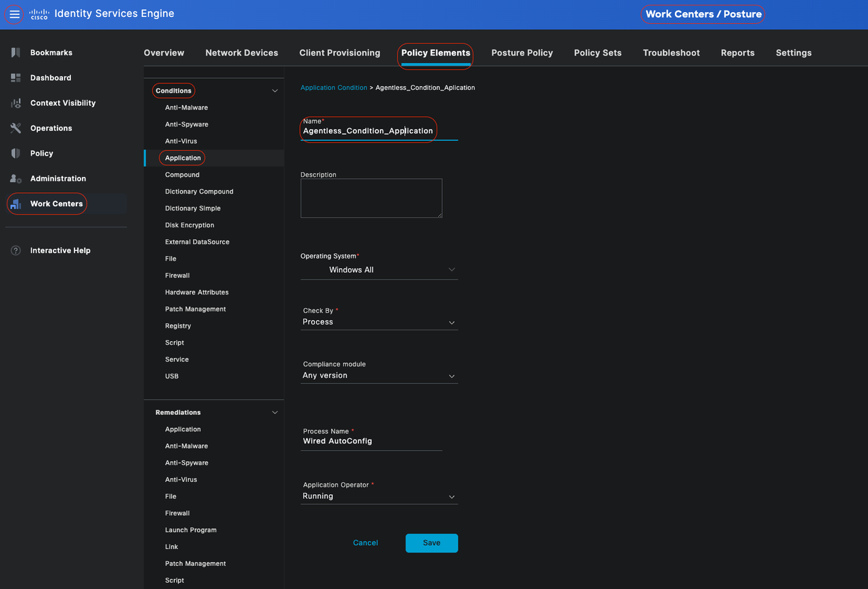Click the Cisco logo
The image size is (868, 589).
click(x=39, y=14)
